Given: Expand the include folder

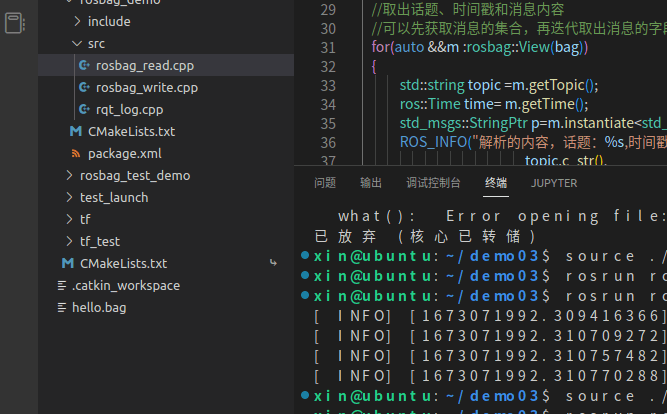Looking at the screenshot, I should 77,21.
